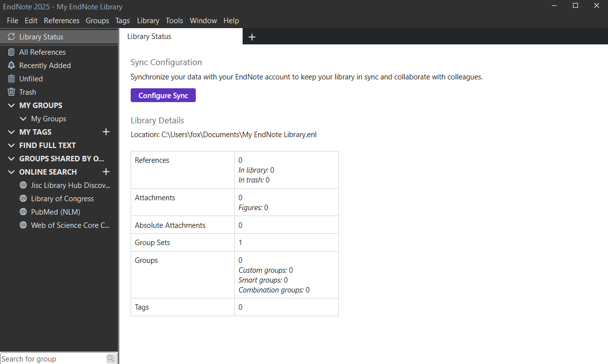
Task: Open the References menu
Action: [x=62, y=21]
